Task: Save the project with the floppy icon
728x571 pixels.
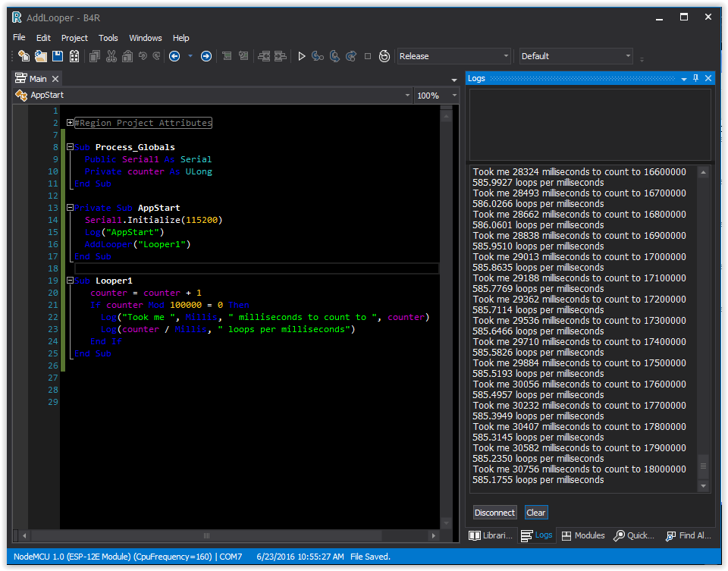Action: tap(58, 56)
